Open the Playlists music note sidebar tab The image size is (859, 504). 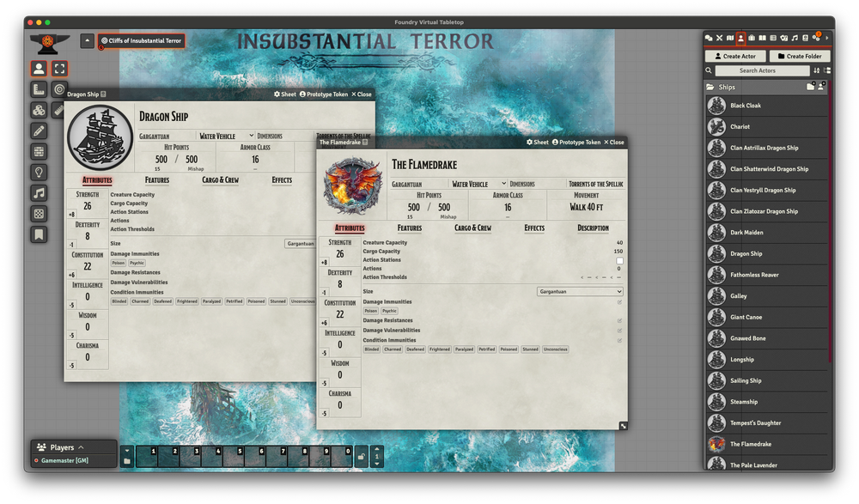point(795,38)
